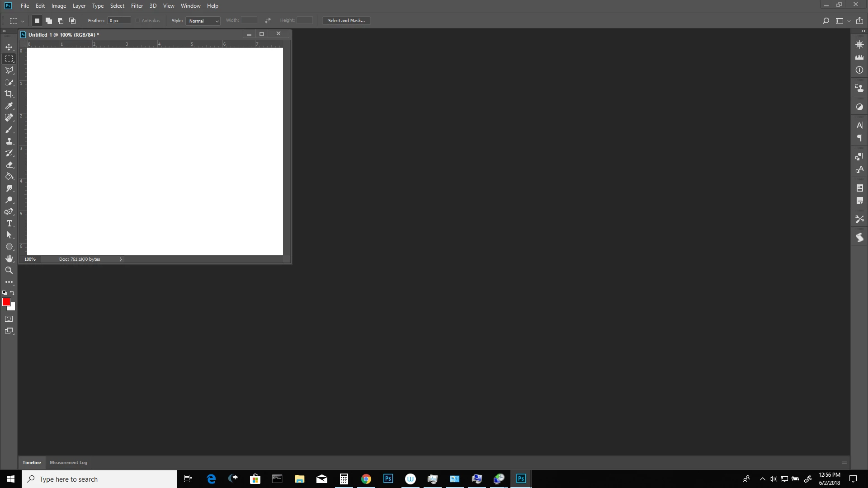The width and height of the screenshot is (868, 488).
Task: Click the red foreground color swatch
Action: 6,302
